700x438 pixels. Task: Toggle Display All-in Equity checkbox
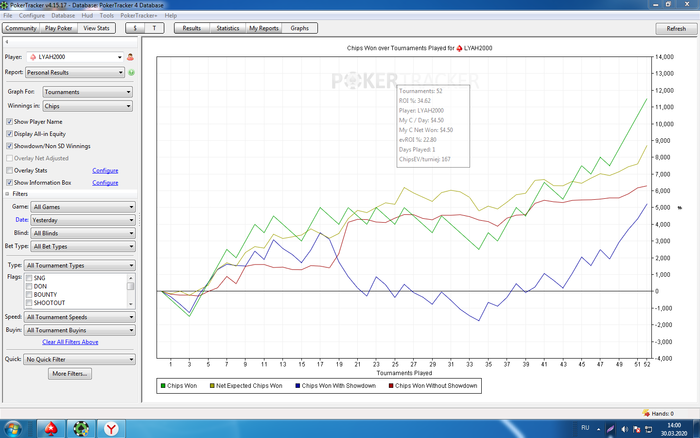tap(10, 133)
